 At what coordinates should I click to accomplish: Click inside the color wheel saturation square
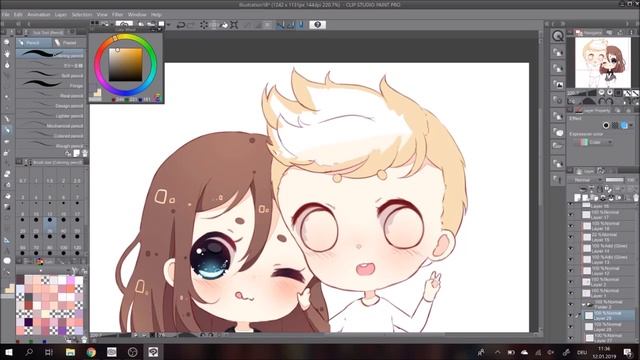pyautogui.click(x=125, y=65)
